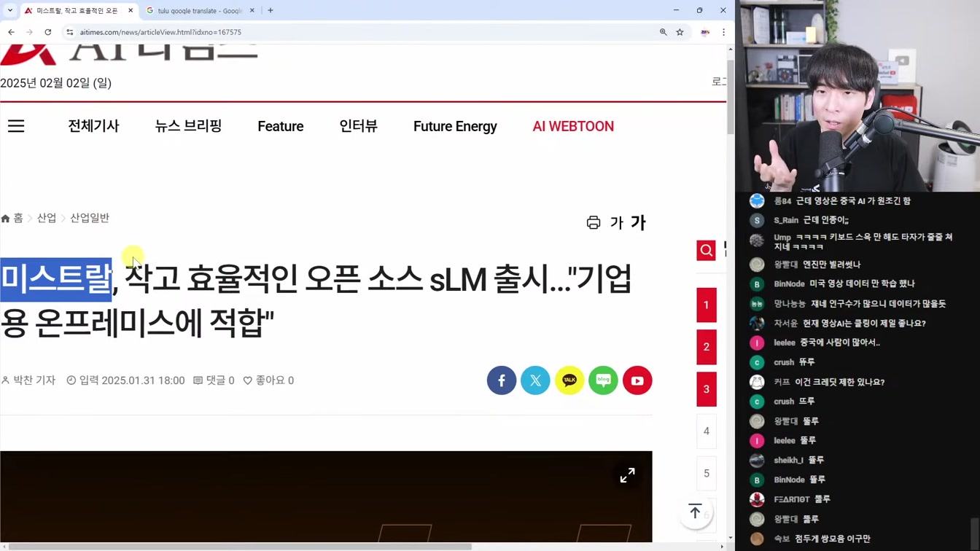Open Chrome three-dot menu
This screenshot has height=551, width=980.
(723, 32)
